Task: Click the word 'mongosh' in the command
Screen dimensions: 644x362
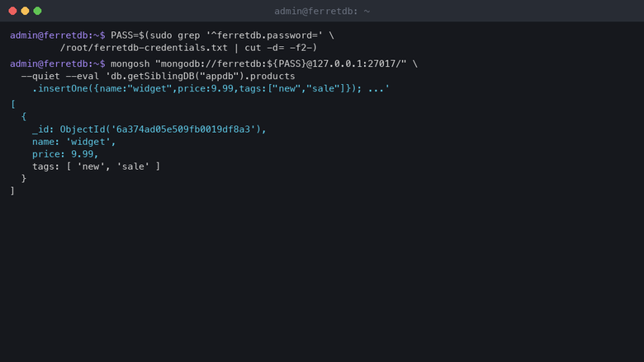Action: (130, 64)
